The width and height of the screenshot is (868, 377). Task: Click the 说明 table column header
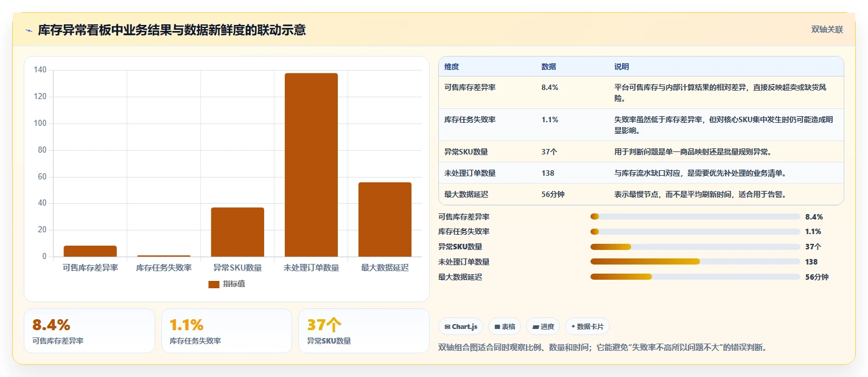click(x=621, y=67)
